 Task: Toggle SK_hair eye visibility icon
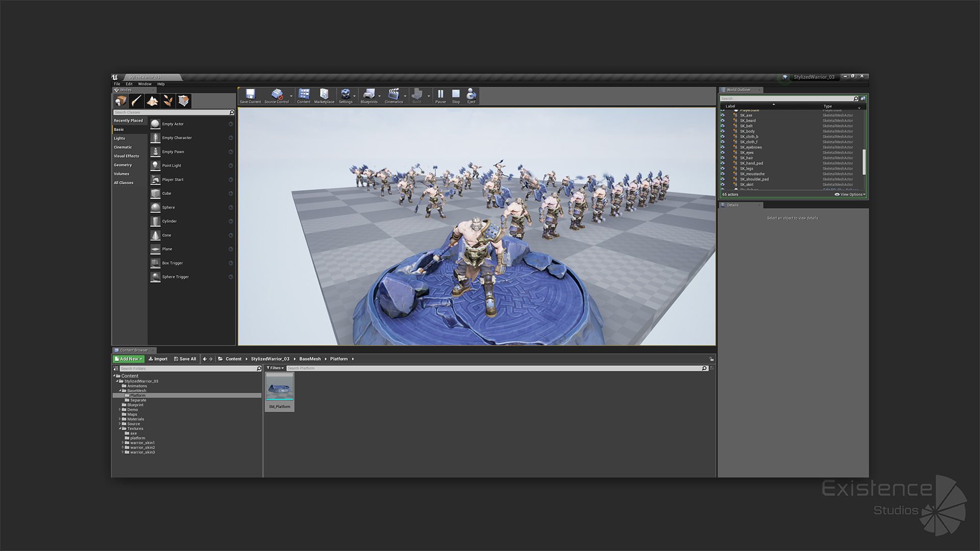click(x=722, y=158)
